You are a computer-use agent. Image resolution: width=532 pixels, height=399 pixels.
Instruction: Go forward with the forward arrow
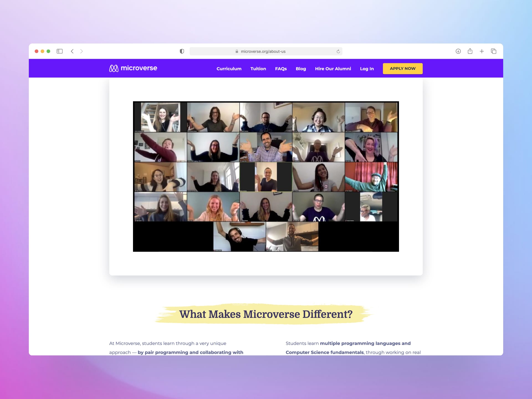tap(81, 51)
